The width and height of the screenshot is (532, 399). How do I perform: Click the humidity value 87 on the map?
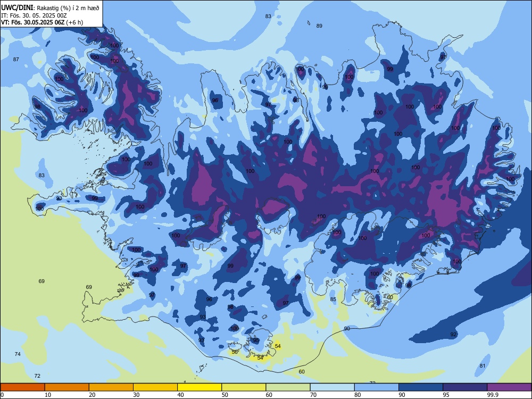coord(16,60)
